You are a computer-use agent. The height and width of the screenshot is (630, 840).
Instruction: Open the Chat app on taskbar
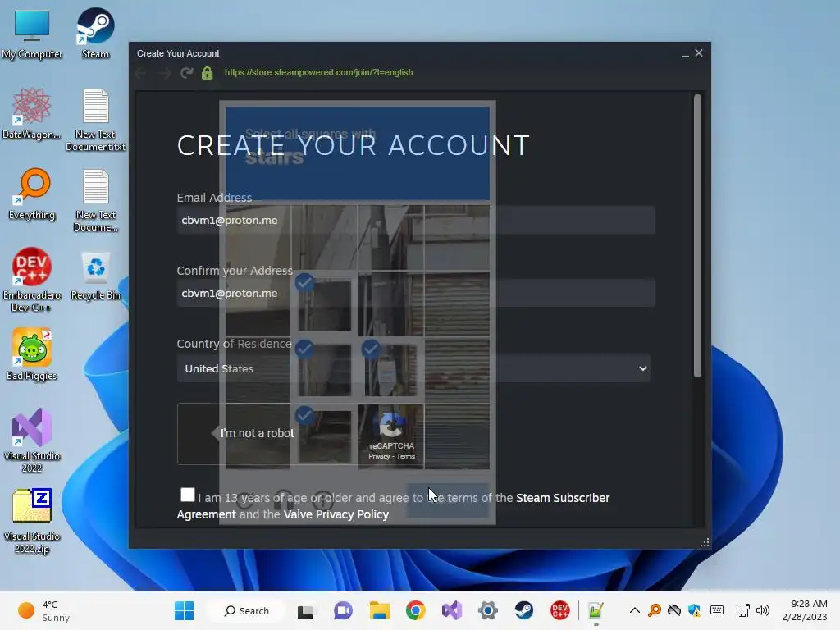point(343,610)
